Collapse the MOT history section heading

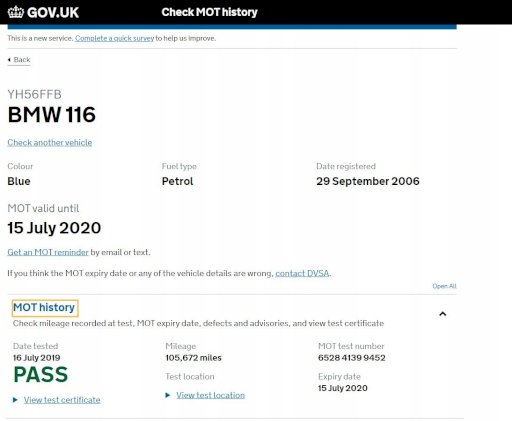(x=44, y=307)
